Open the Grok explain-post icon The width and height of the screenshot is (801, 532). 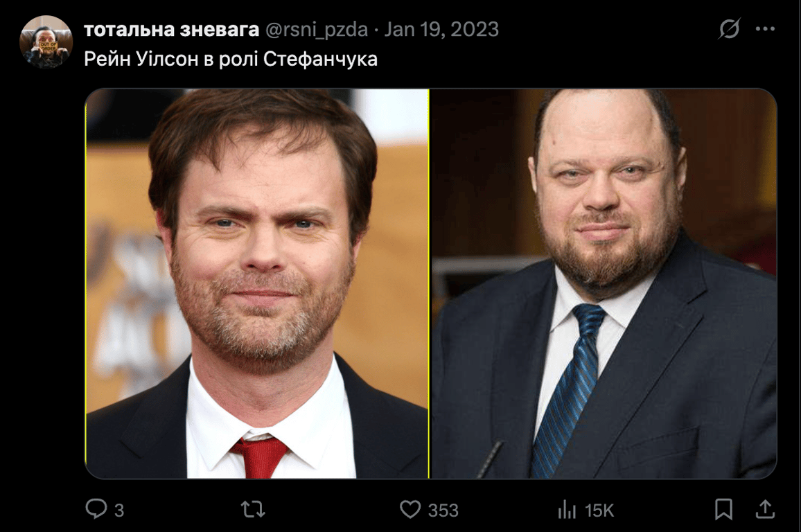(729, 28)
